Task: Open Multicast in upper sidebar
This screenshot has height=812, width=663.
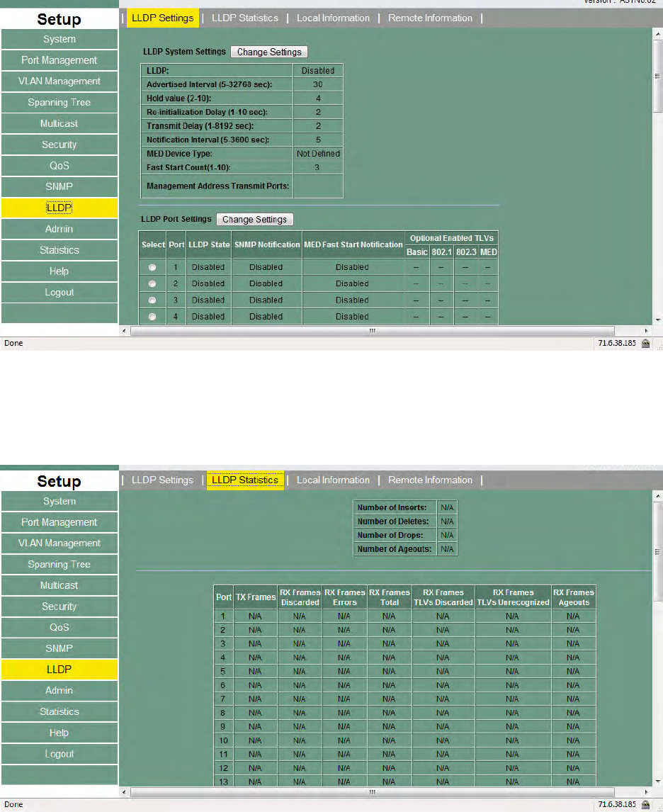Action: [59, 124]
